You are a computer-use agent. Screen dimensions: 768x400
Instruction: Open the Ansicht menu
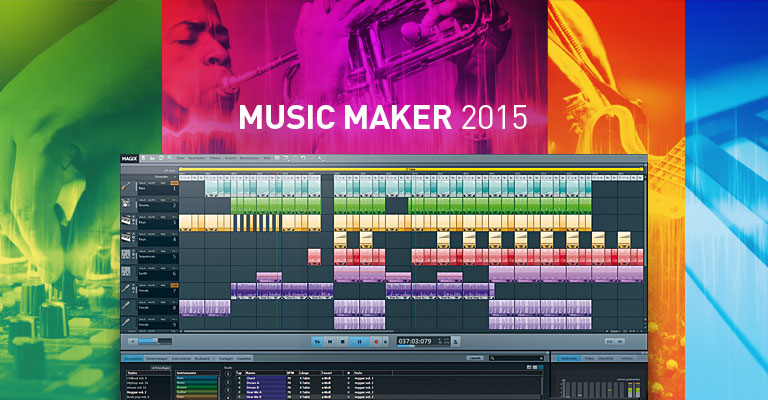[x=230, y=159]
